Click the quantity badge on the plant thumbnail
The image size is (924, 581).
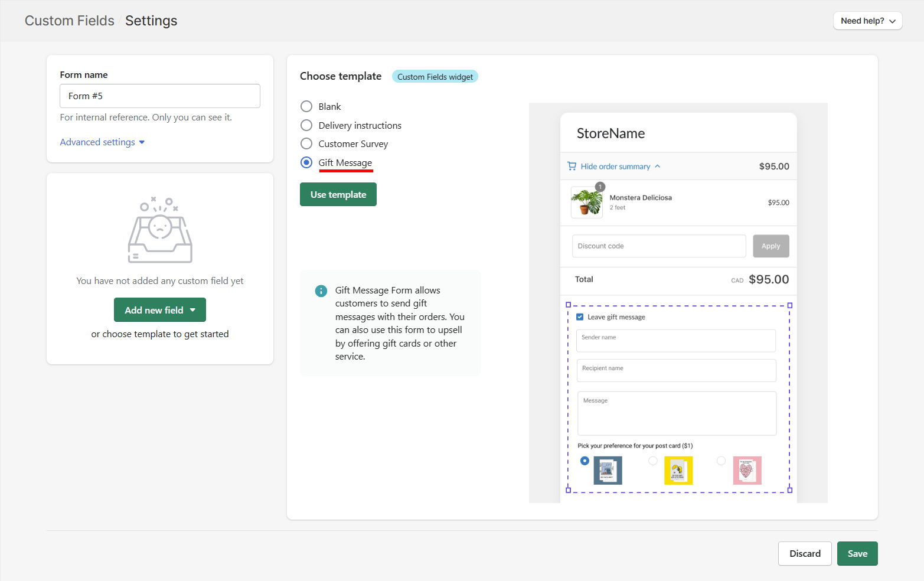pos(600,187)
